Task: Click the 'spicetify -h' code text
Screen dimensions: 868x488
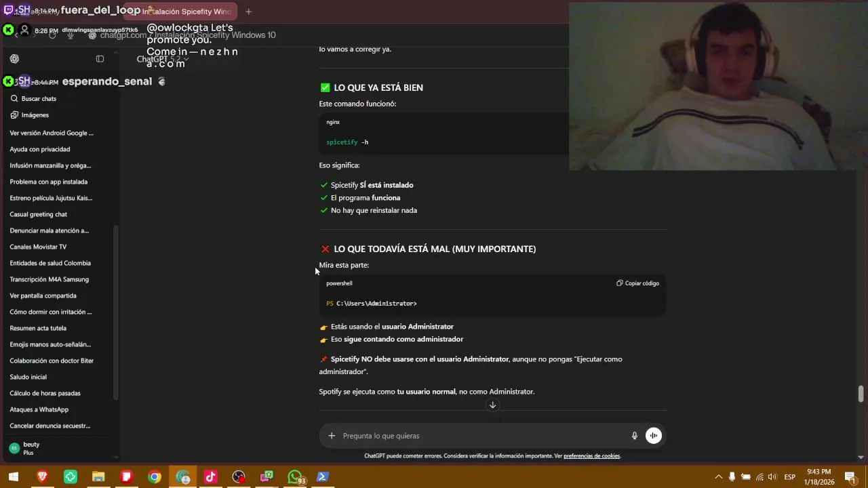Action: (347, 142)
